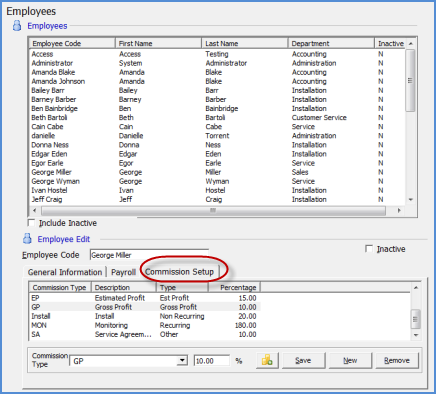This screenshot has width=436, height=394.
Task: Click the Remove button
Action: tap(397, 361)
